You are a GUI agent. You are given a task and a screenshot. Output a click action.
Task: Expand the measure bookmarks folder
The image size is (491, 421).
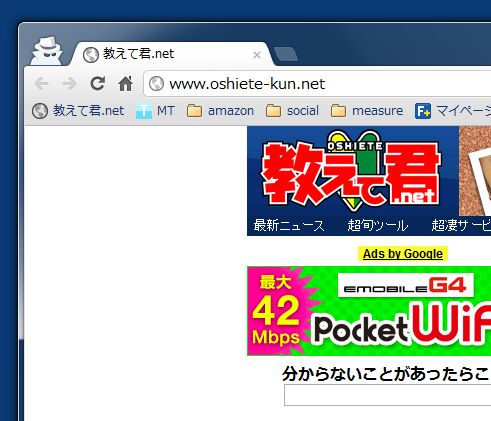tap(367, 111)
